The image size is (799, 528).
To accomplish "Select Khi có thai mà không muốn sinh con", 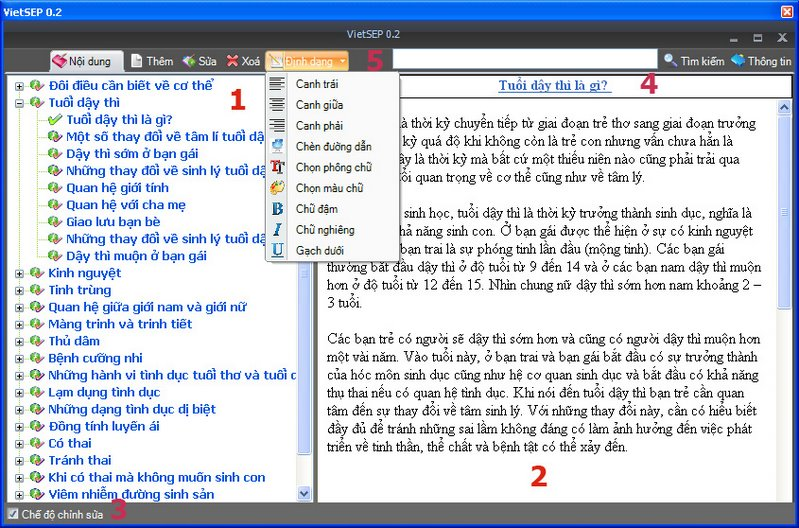I will pos(156,478).
